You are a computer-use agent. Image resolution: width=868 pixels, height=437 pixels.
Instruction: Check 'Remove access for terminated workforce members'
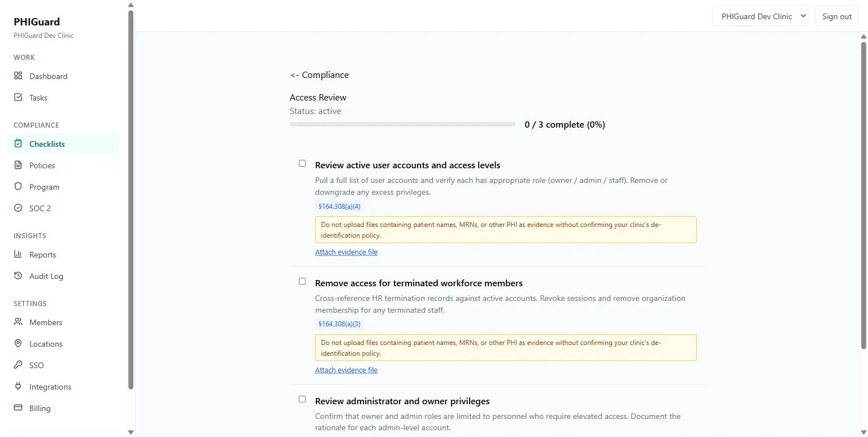pos(302,281)
